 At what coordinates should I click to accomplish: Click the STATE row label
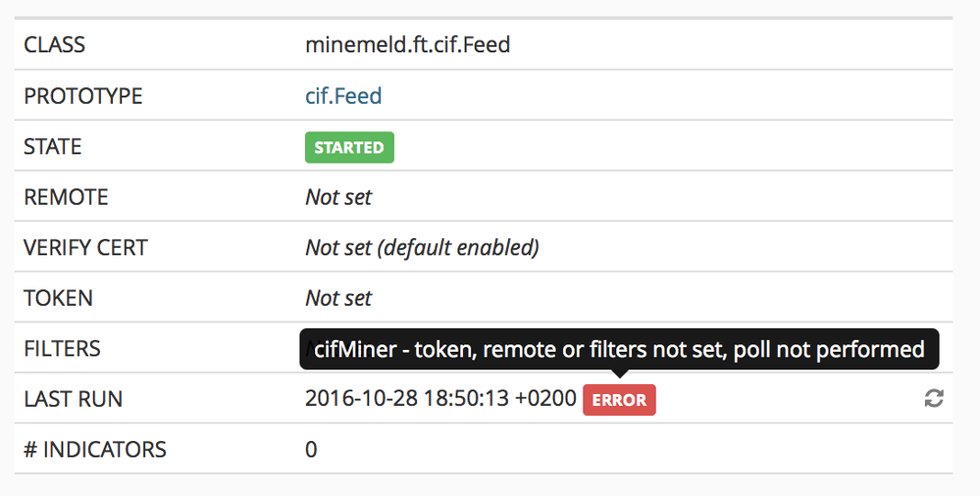coord(52,147)
